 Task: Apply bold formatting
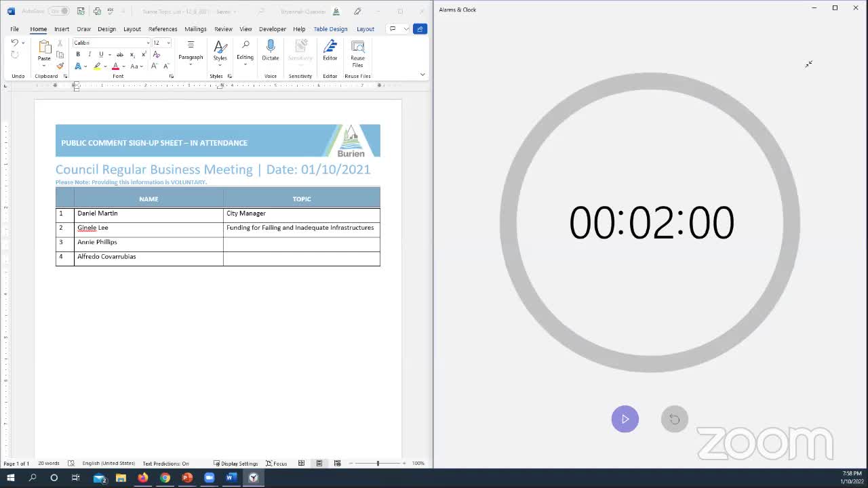click(78, 54)
